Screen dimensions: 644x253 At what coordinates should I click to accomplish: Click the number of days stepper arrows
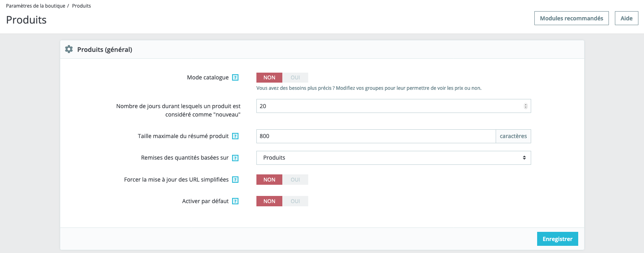pyautogui.click(x=526, y=106)
